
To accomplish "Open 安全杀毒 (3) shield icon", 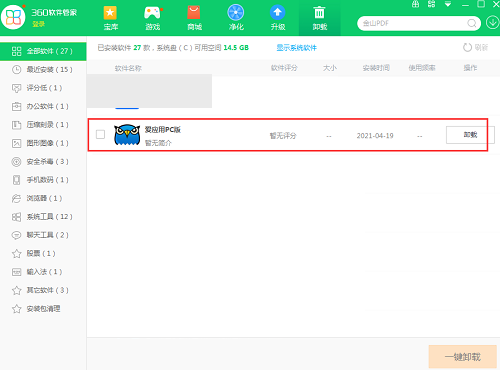I will point(16,162).
